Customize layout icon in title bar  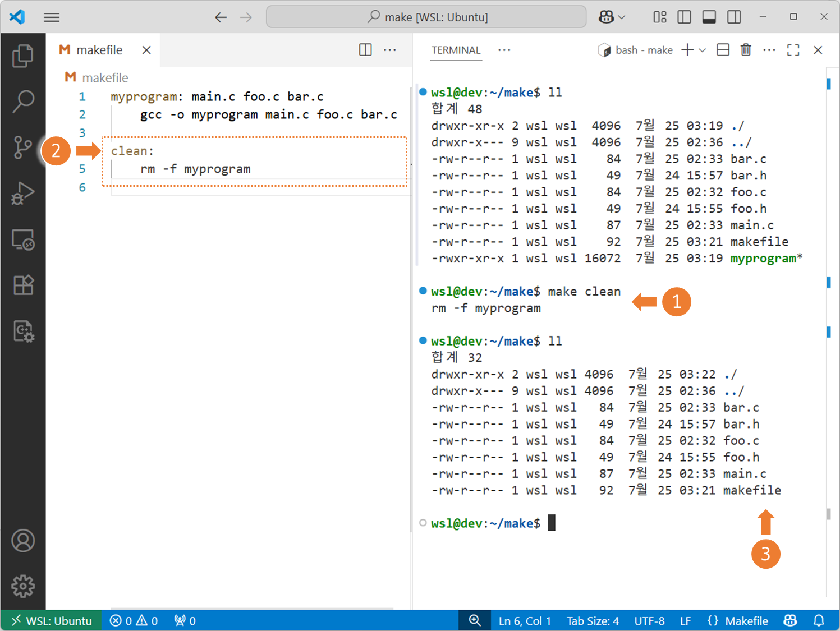(660, 17)
